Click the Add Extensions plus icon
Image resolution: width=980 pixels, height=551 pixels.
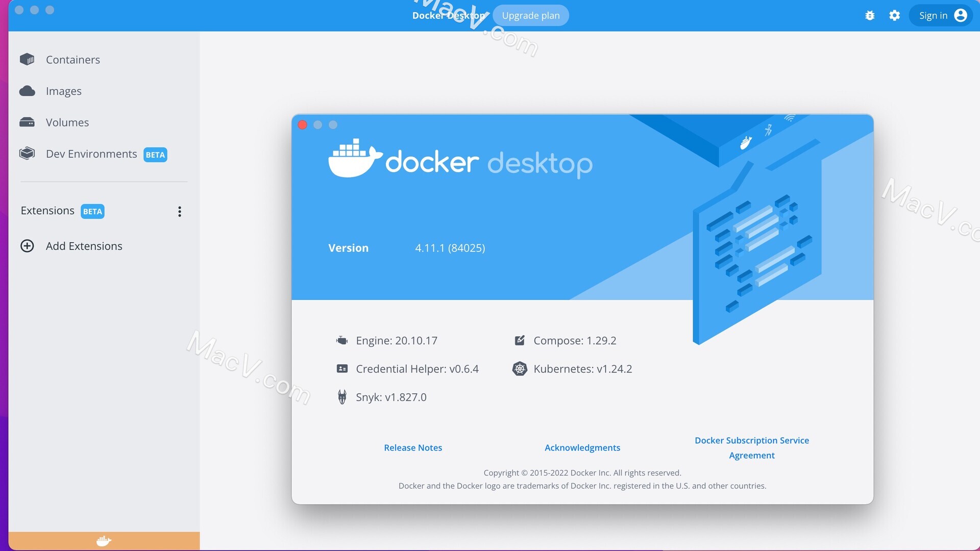[x=27, y=246]
